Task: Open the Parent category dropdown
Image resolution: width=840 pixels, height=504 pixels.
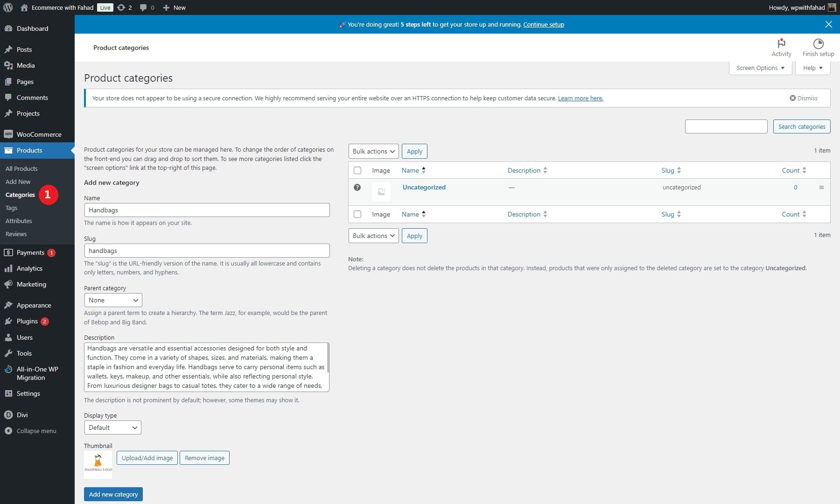Action: pos(113,300)
